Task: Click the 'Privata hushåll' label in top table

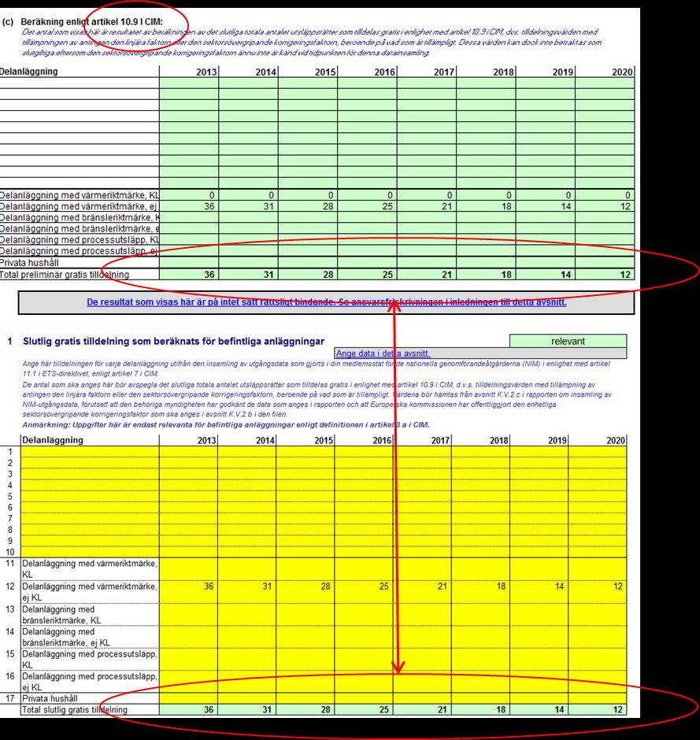Action: pos(29,263)
